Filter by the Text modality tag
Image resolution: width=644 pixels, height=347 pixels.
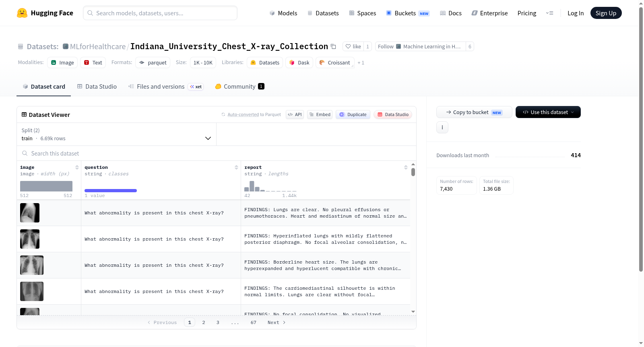point(93,62)
